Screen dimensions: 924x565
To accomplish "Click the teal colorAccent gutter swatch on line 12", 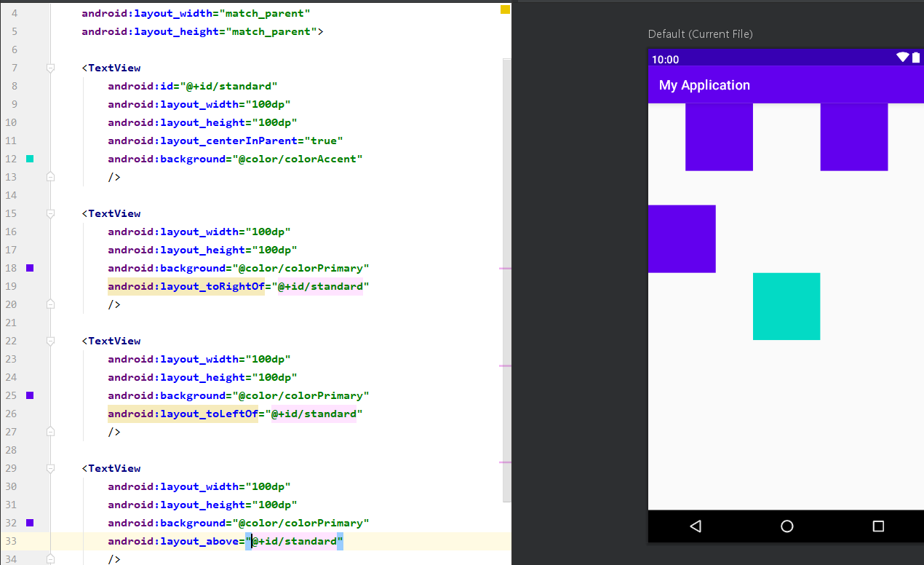I will [x=30, y=159].
